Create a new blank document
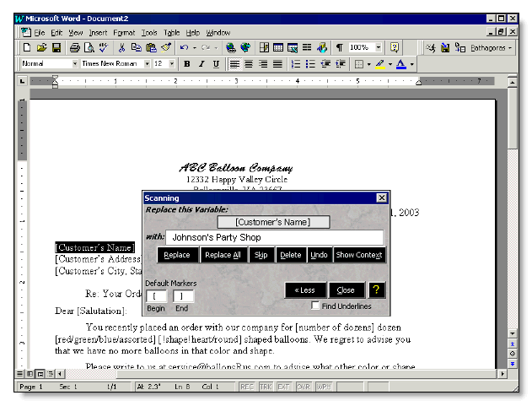This screenshot has height=406, width=532. tap(27, 48)
